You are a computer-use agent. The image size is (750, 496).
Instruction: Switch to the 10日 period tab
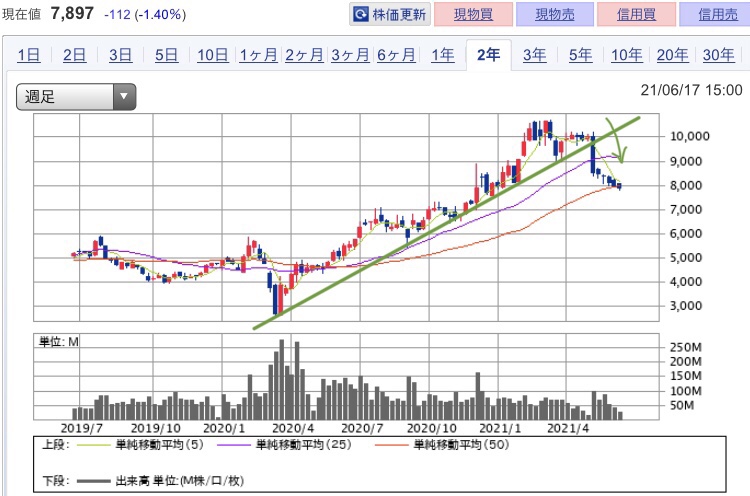(213, 55)
